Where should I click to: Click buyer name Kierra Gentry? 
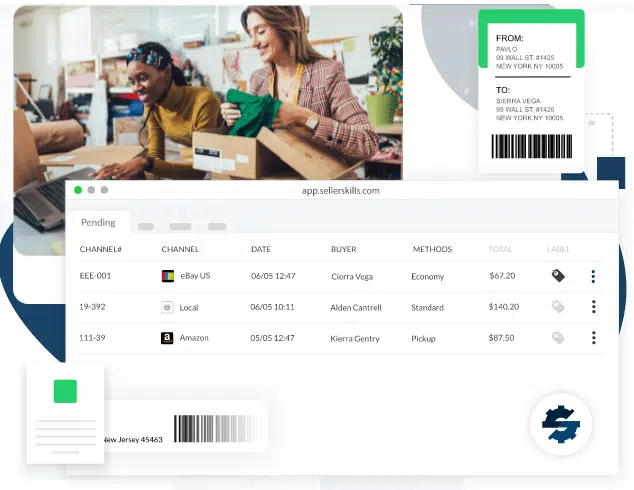pos(355,339)
